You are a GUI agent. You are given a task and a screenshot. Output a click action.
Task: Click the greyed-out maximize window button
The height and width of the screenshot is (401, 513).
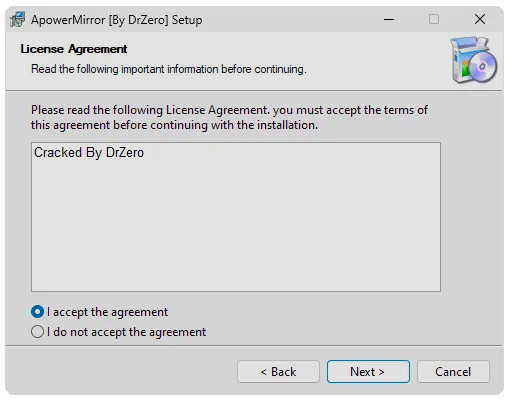(434, 19)
